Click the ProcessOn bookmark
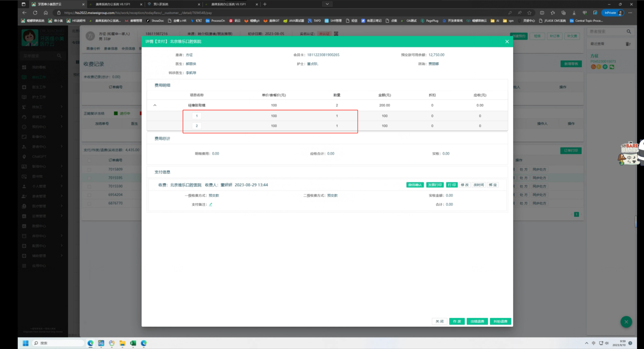 tap(216, 21)
